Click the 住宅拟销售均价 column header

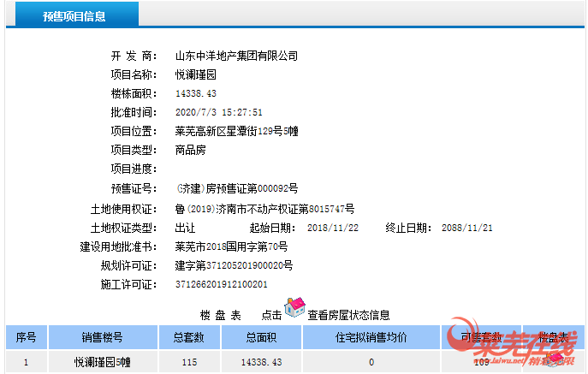coord(371,337)
